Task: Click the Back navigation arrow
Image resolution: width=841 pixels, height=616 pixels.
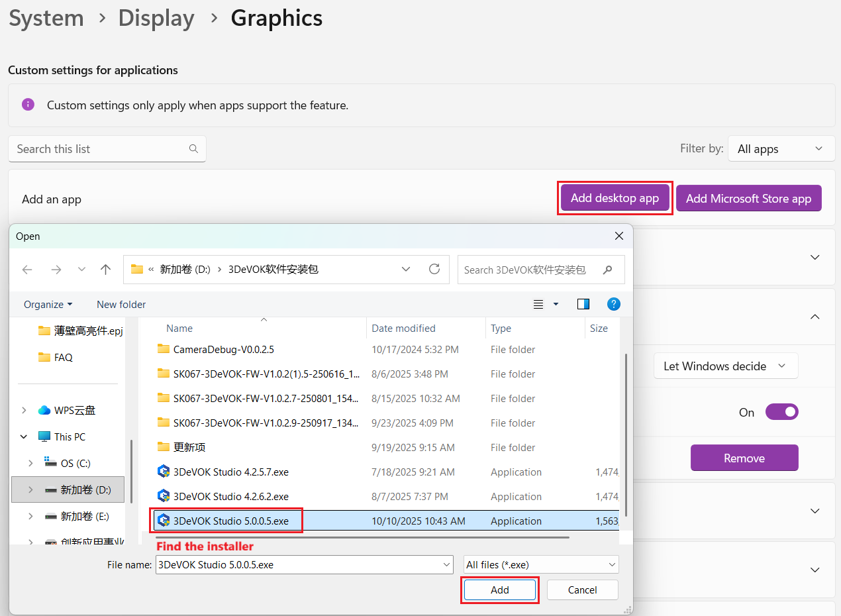Action: click(26, 269)
